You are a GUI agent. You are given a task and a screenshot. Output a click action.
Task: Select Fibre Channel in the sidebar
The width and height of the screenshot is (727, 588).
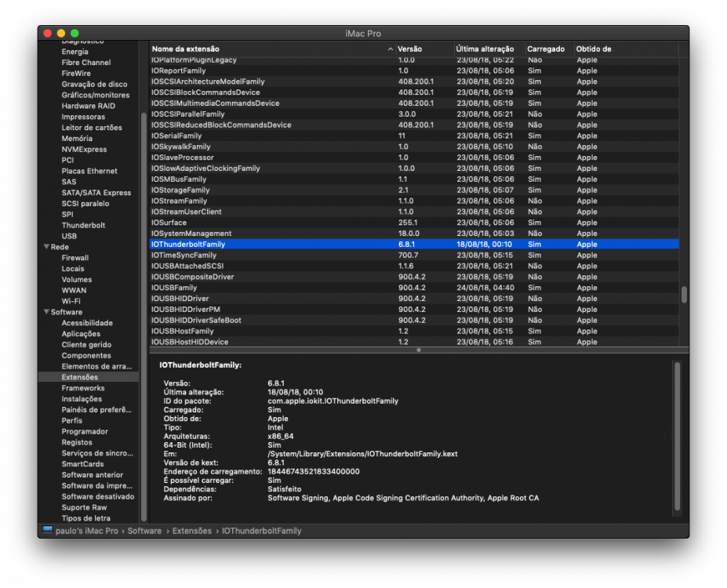click(86, 62)
